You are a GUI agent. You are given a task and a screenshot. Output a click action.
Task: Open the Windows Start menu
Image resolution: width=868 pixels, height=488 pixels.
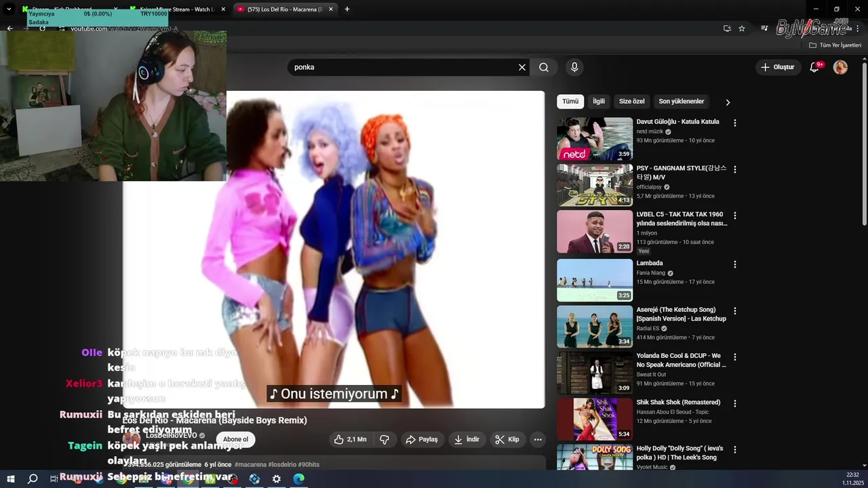[x=10, y=479]
